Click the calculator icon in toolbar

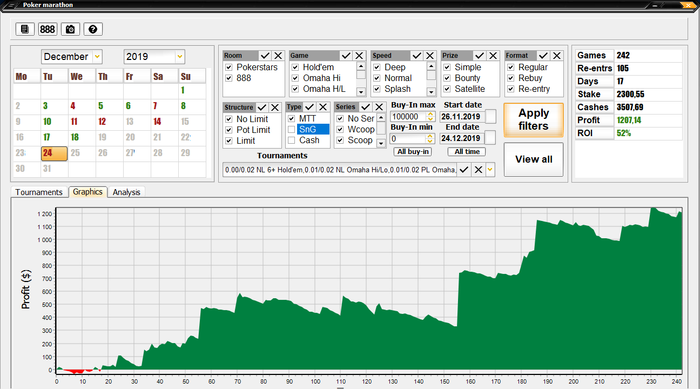click(25, 29)
